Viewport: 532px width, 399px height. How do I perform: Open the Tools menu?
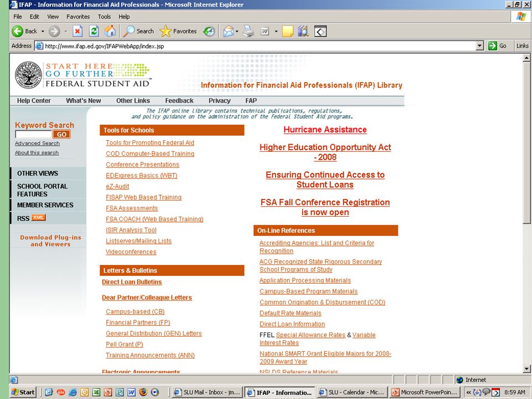104,17
